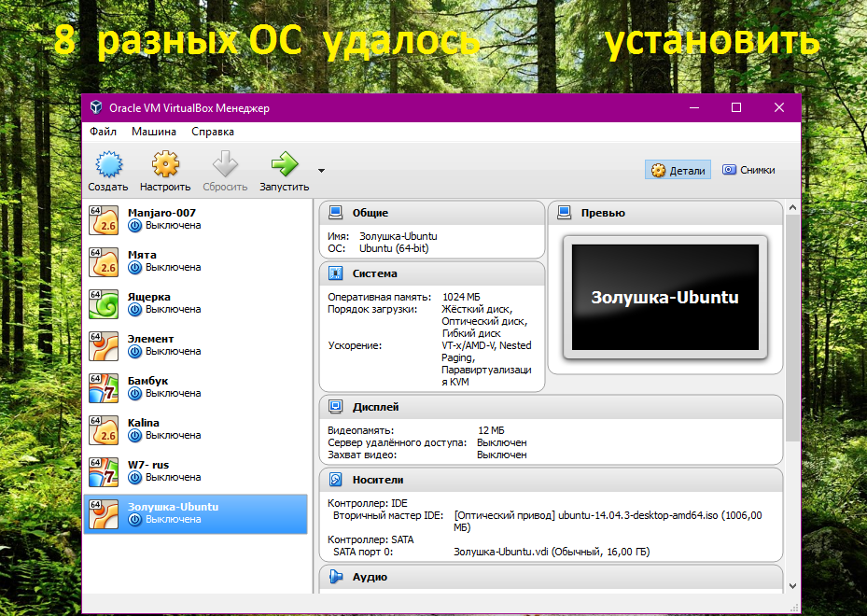Viewport: 867px width, 616px height.
Task: Open the Система section header
Action: tap(432, 273)
